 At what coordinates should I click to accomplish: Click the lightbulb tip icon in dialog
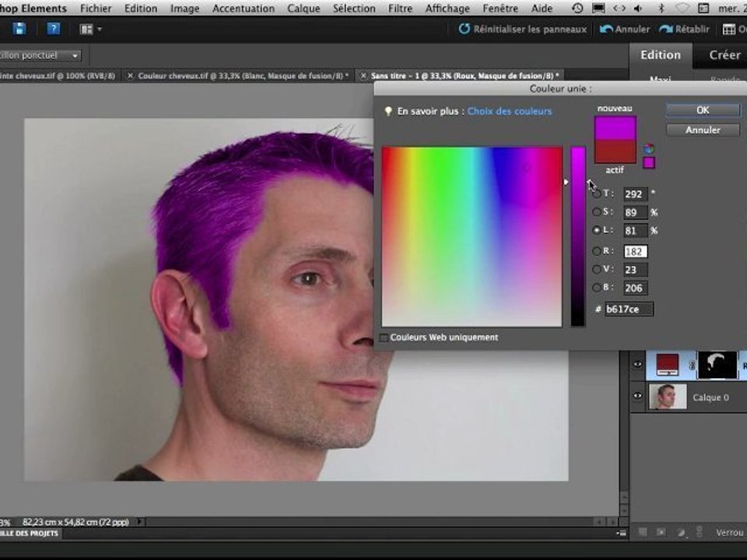388,111
